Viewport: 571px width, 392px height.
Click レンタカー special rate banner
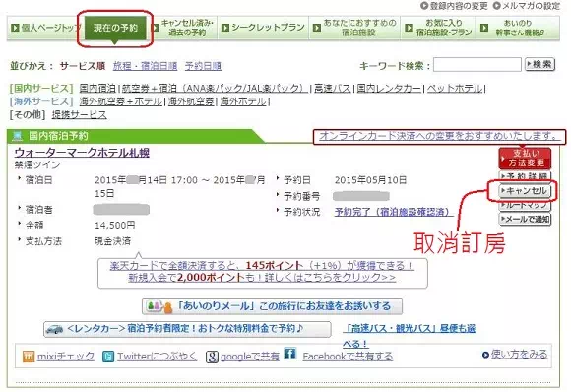187,329
